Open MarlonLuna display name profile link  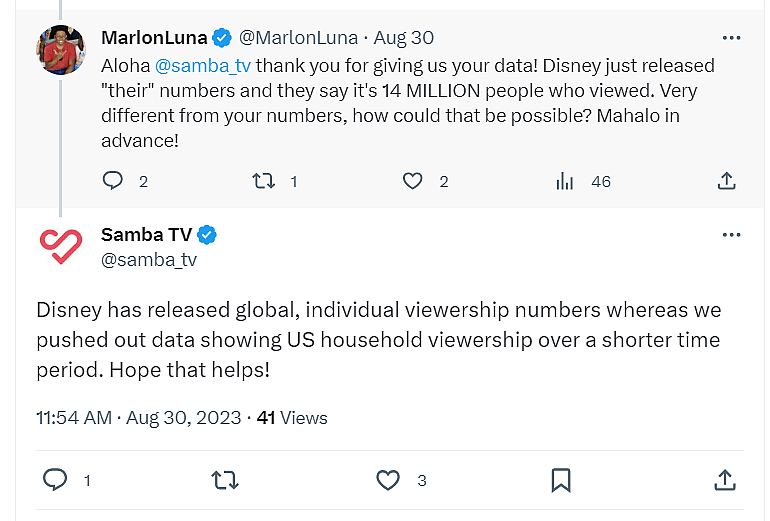pos(154,38)
